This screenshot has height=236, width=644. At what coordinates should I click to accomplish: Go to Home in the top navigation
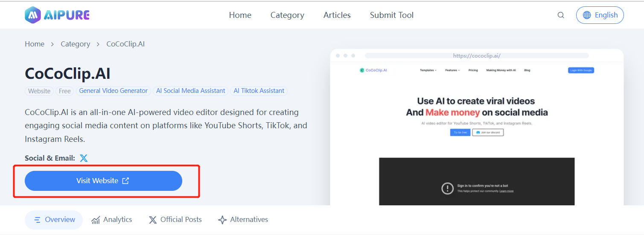[240, 15]
